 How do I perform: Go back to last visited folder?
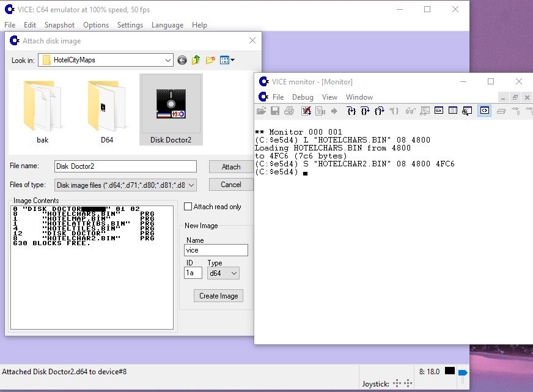pyautogui.click(x=182, y=60)
